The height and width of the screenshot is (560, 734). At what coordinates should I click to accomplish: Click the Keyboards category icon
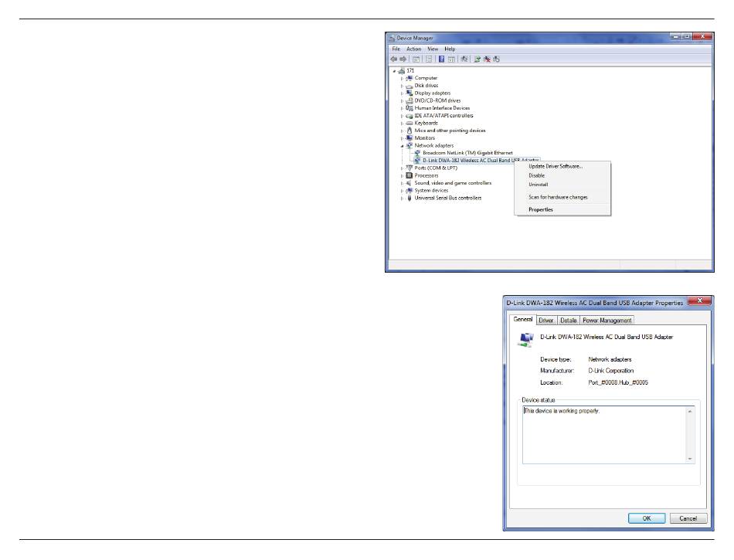(x=409, y=123)
